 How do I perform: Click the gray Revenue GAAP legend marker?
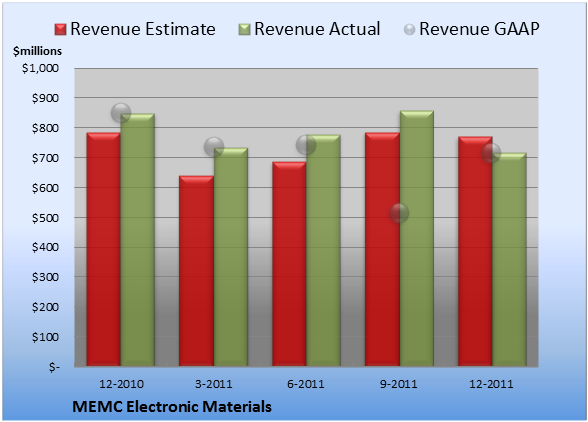tap(410, 30)
